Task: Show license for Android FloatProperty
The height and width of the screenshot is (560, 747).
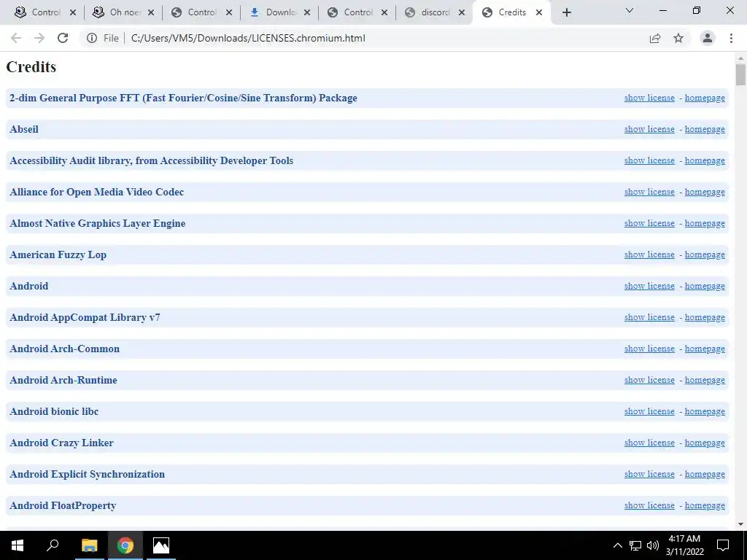Action: [x=649, y=506]
